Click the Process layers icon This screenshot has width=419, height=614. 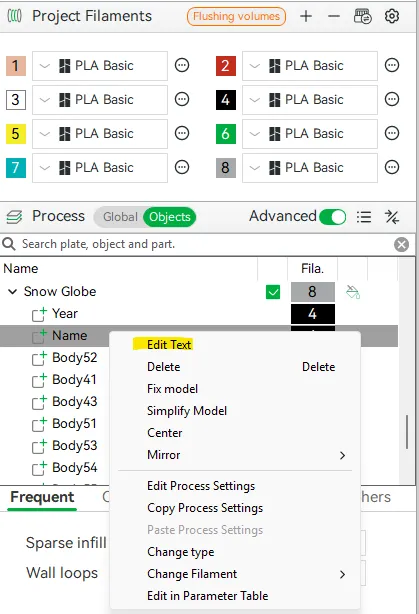coord(14,217)
